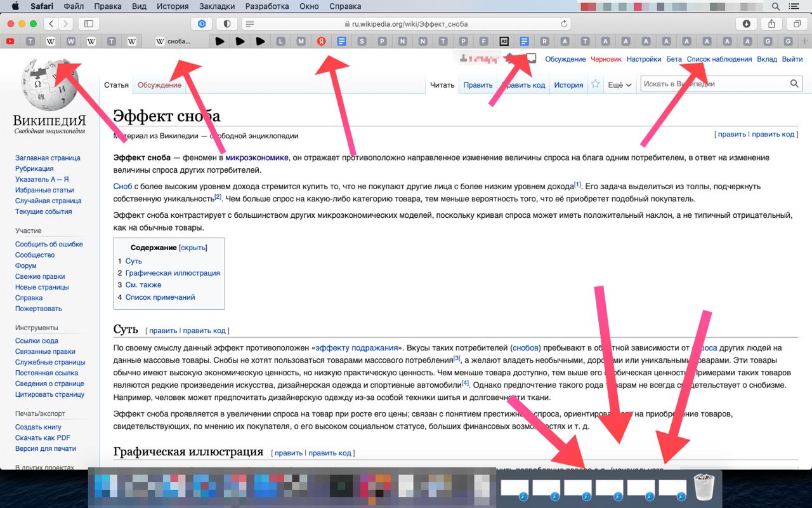Hide the table of contents via скрыть
This screenshot has height=508, width=812.
[x=193, y=248]
